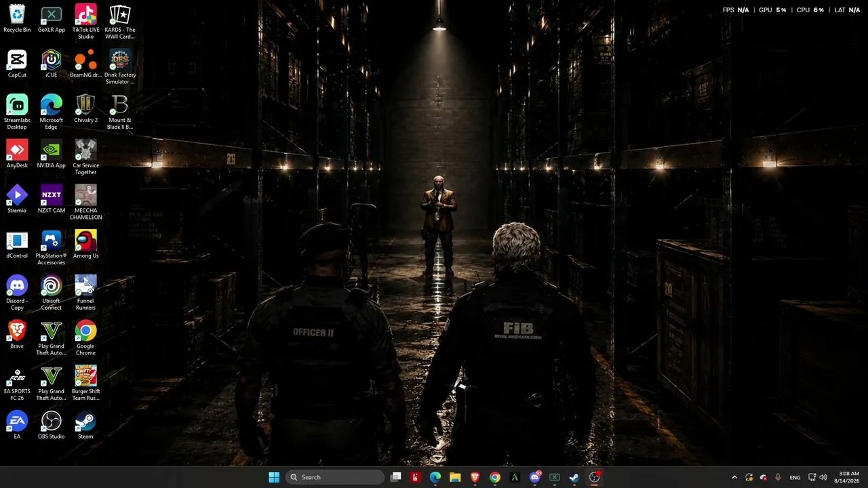Open Discord from the taskbar
Screen dimensions: 868x488
coord(535,477)
